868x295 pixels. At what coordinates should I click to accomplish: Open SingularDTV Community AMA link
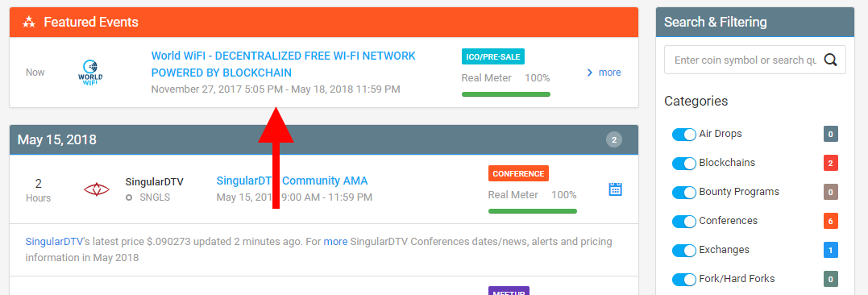point(292,181)
